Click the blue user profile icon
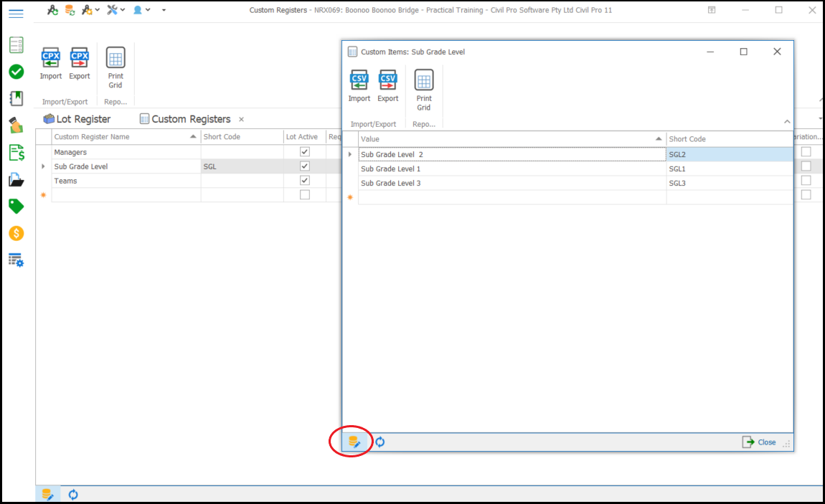Viewport: 825px width, 504px height. [x=137, y=10]
